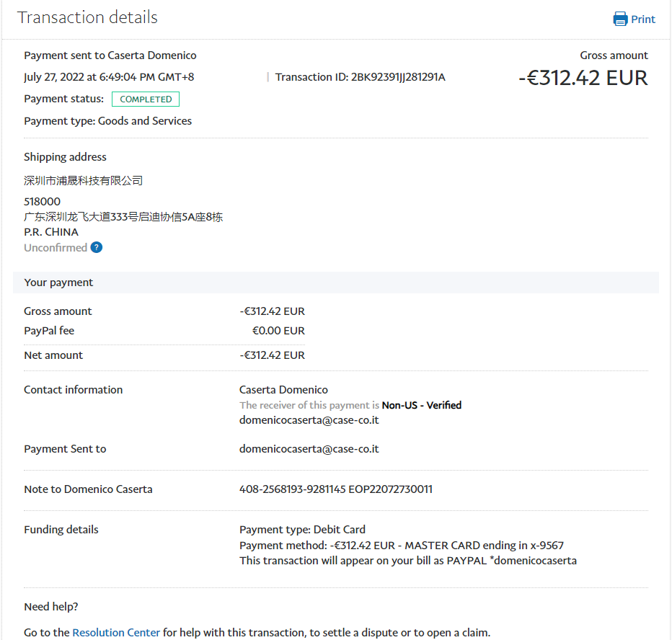Click 'Payment type: Debit Card' line
The width and height of the screenshot is (672, 640).
(x=303, y=530)
